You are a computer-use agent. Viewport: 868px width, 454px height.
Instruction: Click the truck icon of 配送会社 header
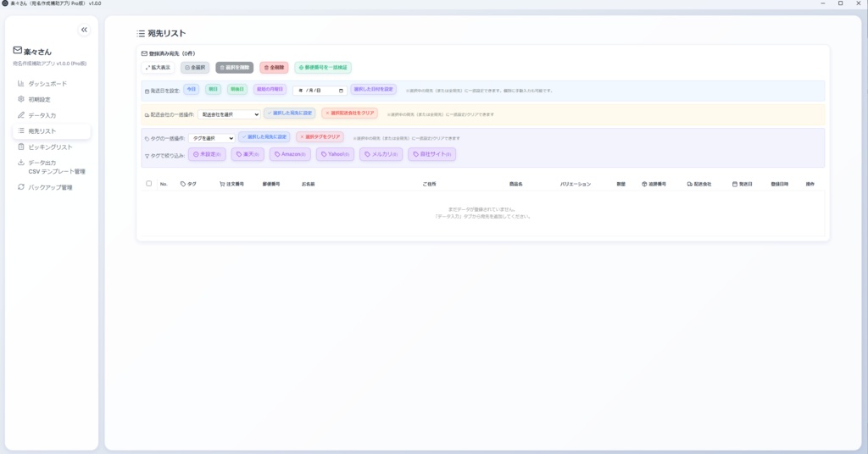(690, 184)
